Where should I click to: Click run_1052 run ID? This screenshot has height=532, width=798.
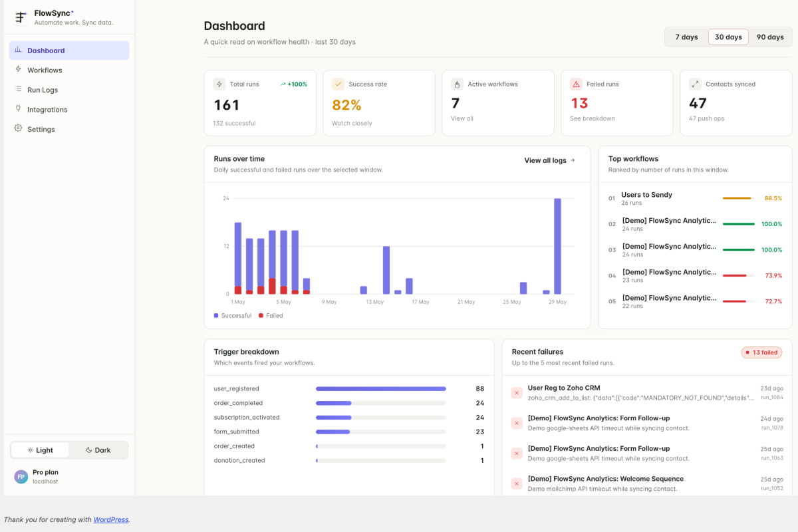pyautogui.click(x=772, y=488)
